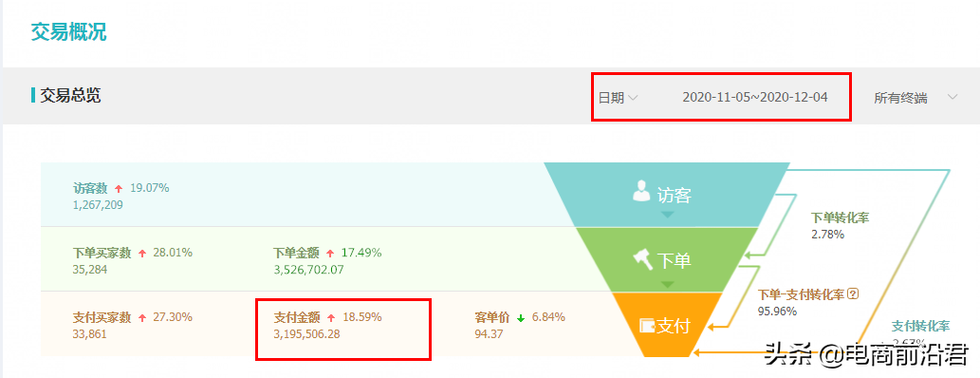Expand the 所有终端 terminal selector

pos(915,98)
